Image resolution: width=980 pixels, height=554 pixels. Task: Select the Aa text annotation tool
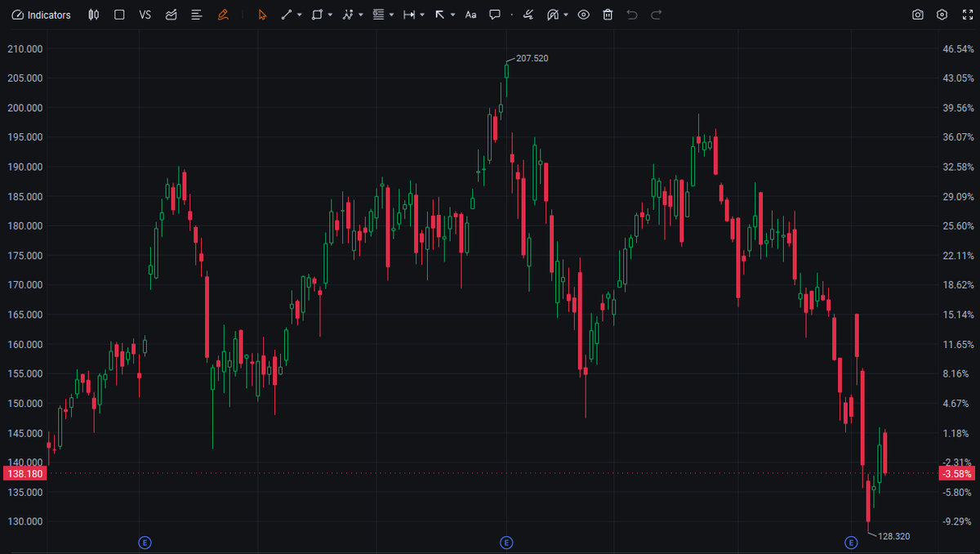pos(470,15)
